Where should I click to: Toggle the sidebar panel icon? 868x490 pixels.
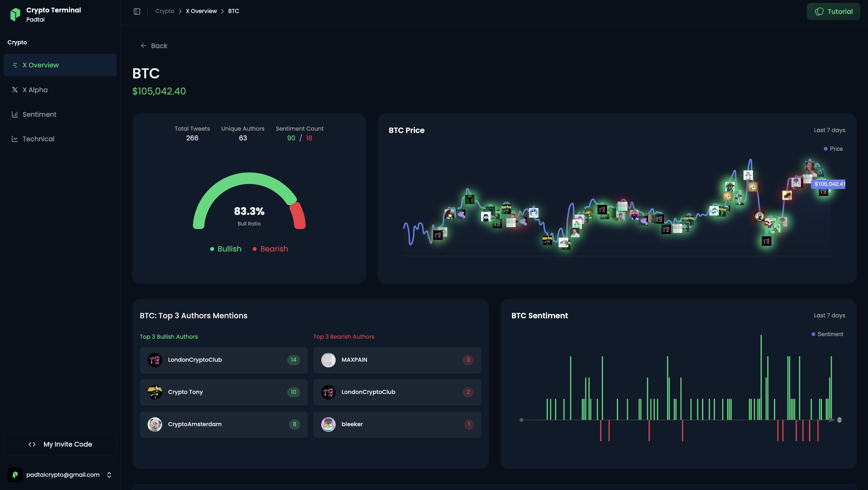[x=137, y=11]
